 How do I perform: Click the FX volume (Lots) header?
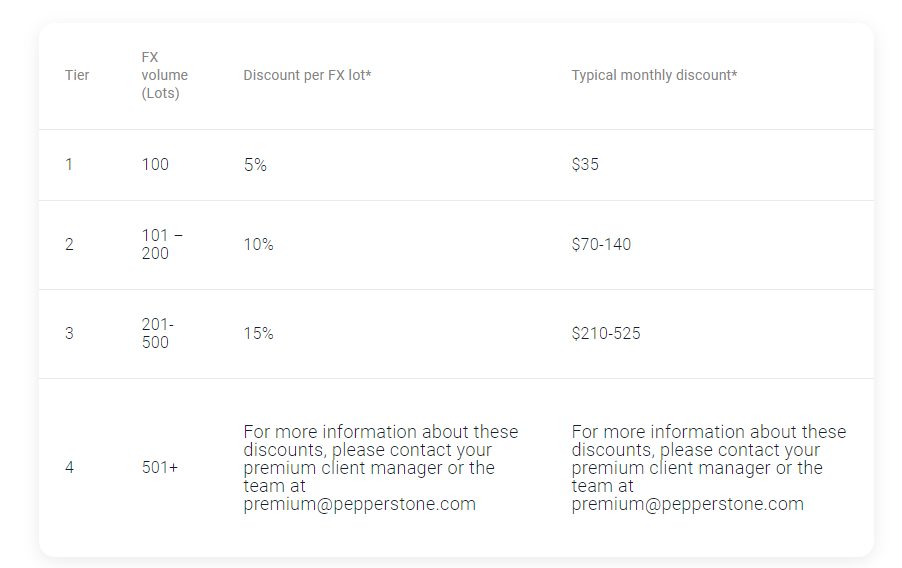165,75
